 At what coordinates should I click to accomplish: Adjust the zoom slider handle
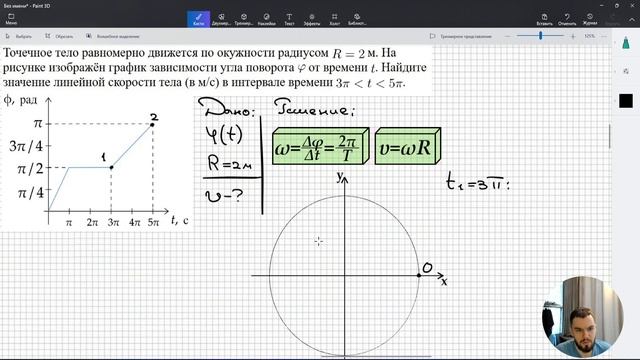[x=540, y=36]
